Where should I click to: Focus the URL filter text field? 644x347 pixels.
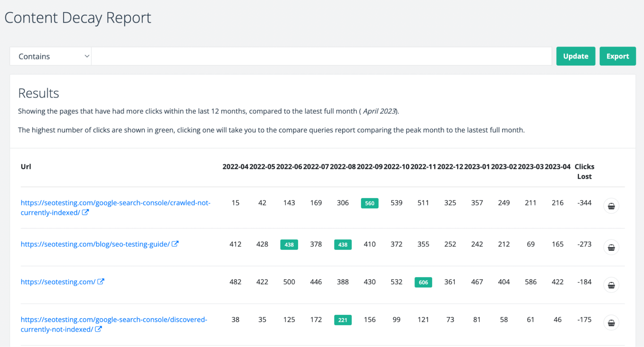pos(322,56)
